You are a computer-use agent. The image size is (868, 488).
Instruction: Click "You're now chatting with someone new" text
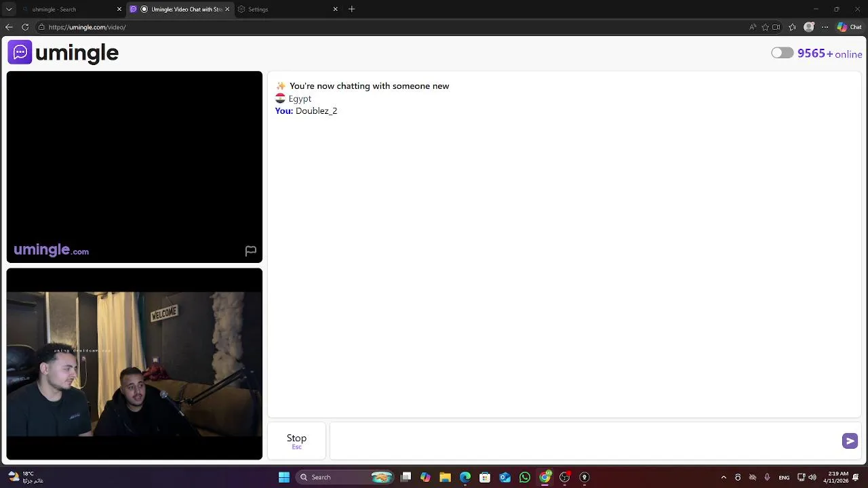coord(369,86)
